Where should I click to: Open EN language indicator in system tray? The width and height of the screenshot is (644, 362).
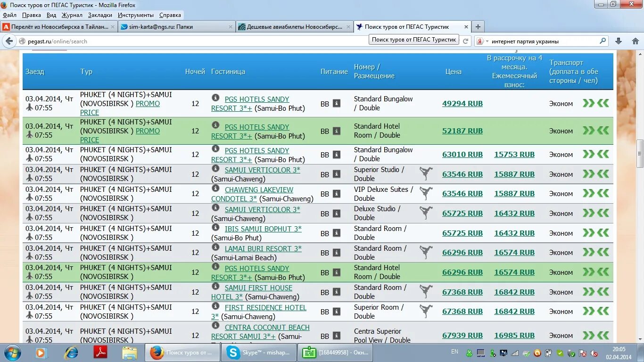point(454,352)
